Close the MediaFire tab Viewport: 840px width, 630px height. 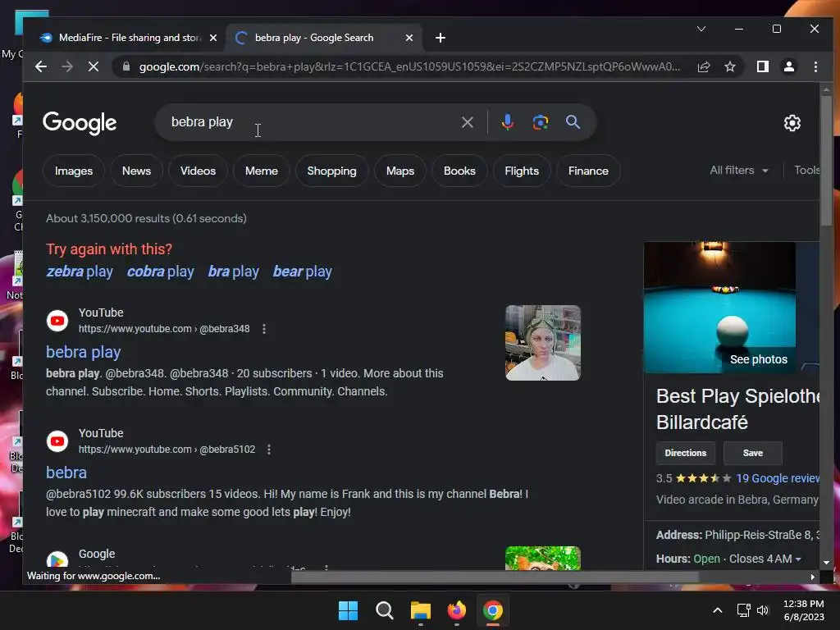tap(213, 38)
